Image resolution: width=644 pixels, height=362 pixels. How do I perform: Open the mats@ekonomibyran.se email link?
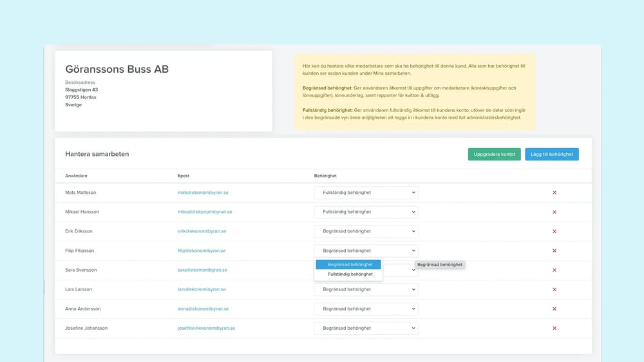pos(202,193)
